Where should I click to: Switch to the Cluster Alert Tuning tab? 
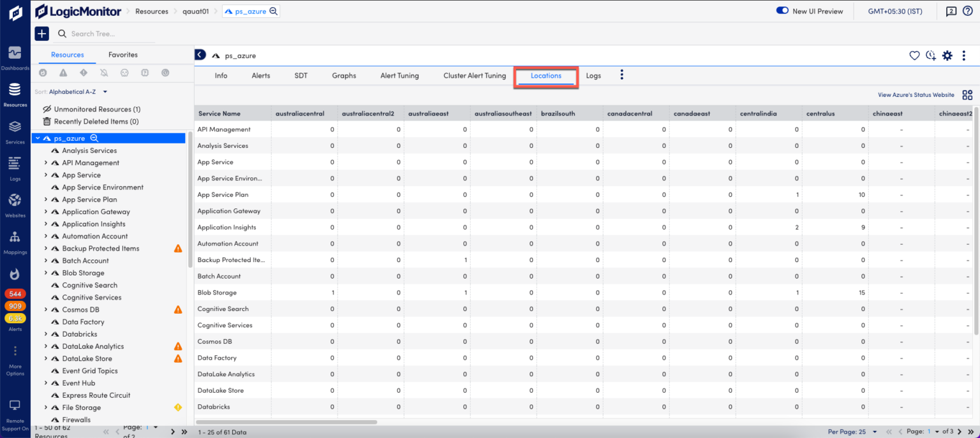[x=475, y=76]
